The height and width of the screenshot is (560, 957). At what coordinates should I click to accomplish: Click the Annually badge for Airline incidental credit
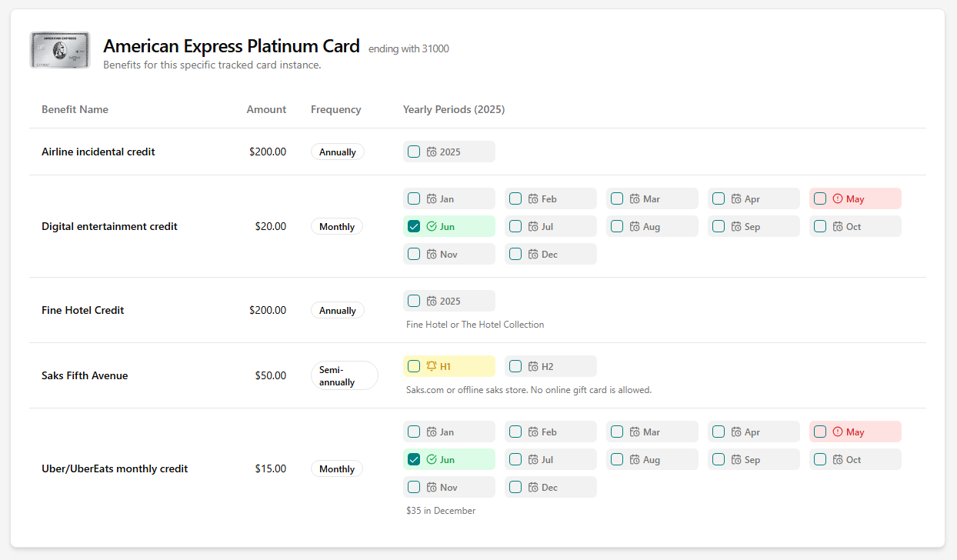click(338, 152)
